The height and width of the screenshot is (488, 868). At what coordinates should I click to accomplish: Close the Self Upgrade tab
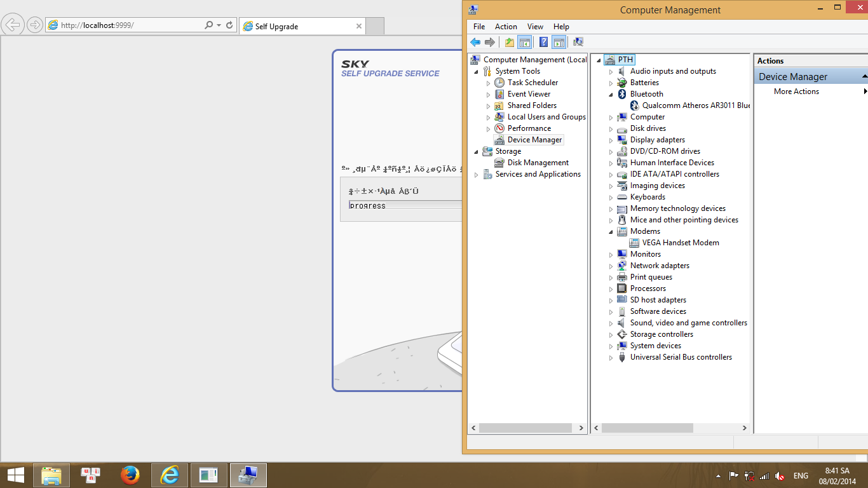359,26
